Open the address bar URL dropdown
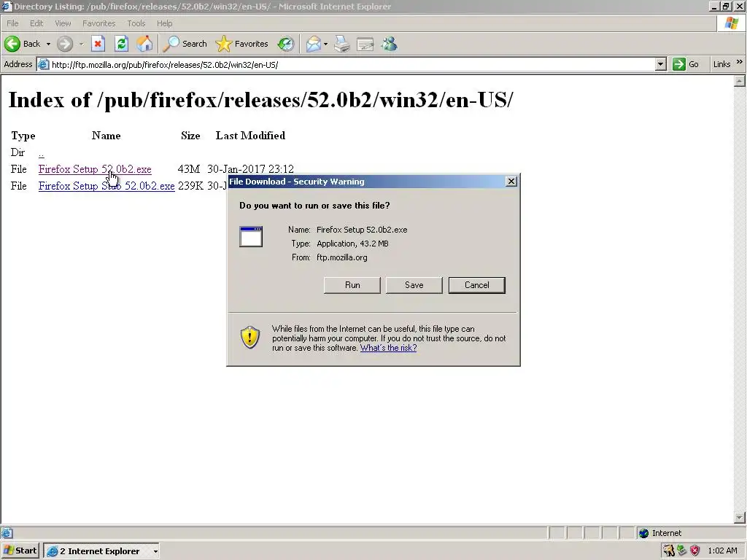Viewport: 747px width, 560px height. pyautogui.click(x=660, y=64)
